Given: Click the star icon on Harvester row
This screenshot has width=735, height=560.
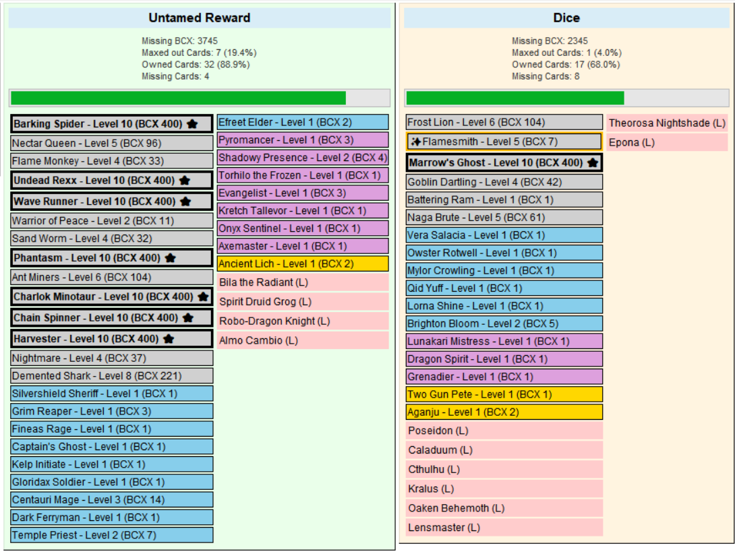Looking at the screenshot, I should [169, 338].
